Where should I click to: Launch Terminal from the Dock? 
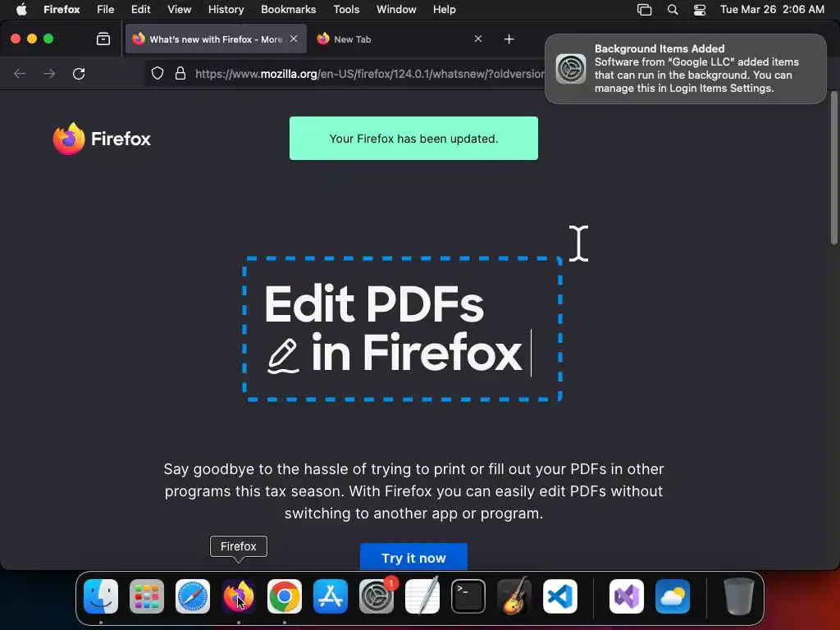468,596
